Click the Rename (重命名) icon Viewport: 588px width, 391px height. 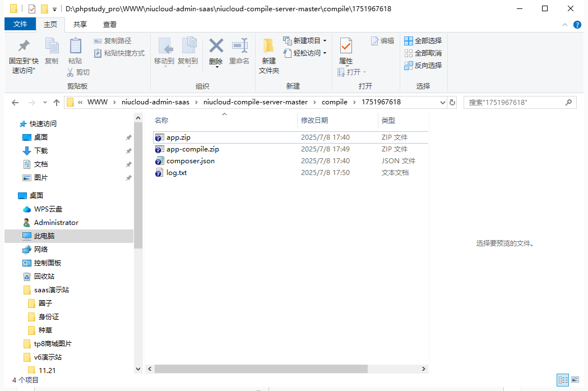pos(239,47)
